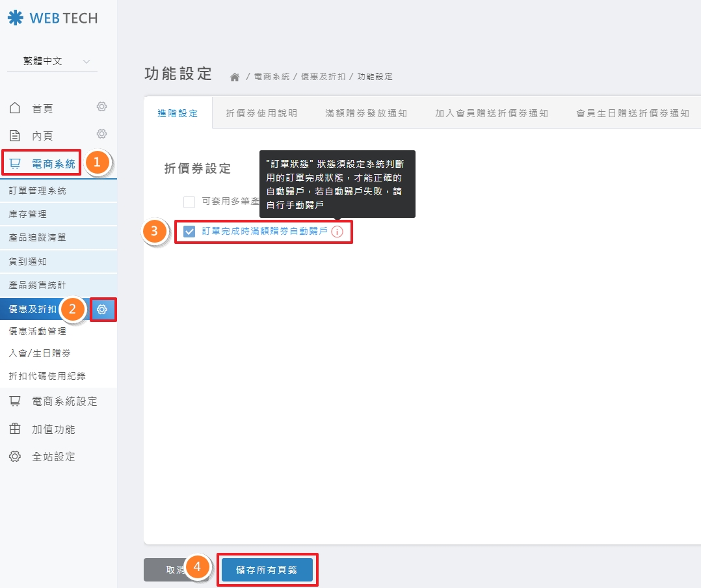701x588 pixels.
Task: Click the WEB TECH logo icon
Action: 15,18
